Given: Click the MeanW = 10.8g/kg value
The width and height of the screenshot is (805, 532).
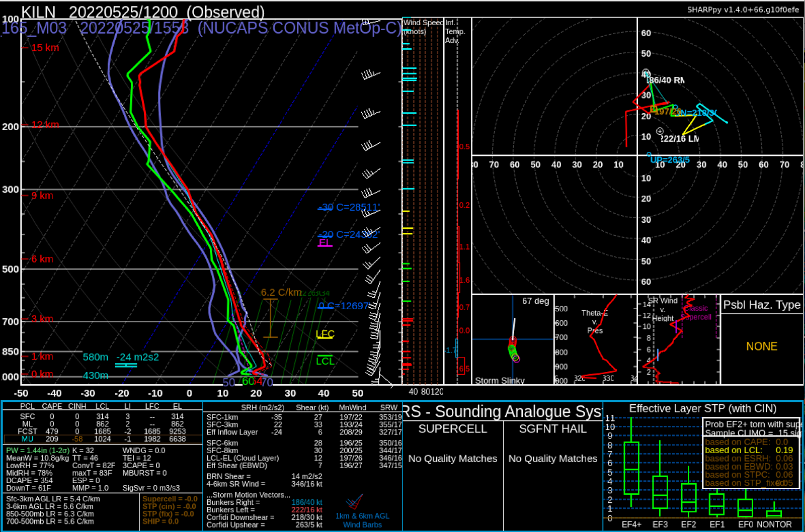Looking at the screenshot, I should tap(37, 458).
